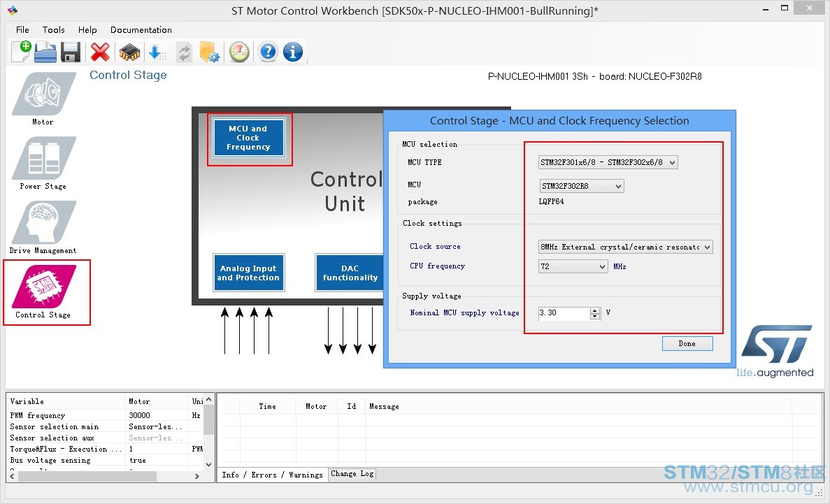
Task: Increase supply voltage with up spinner arrow
Action: point(595,310)
